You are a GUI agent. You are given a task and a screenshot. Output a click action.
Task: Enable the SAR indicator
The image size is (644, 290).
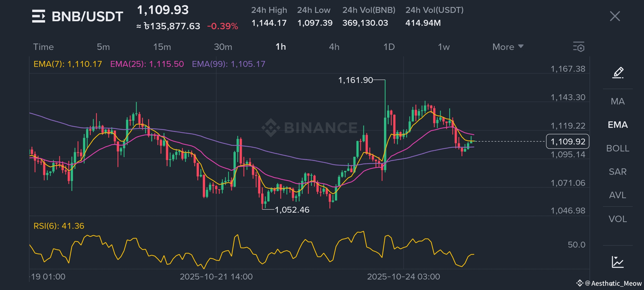[617, 172]
